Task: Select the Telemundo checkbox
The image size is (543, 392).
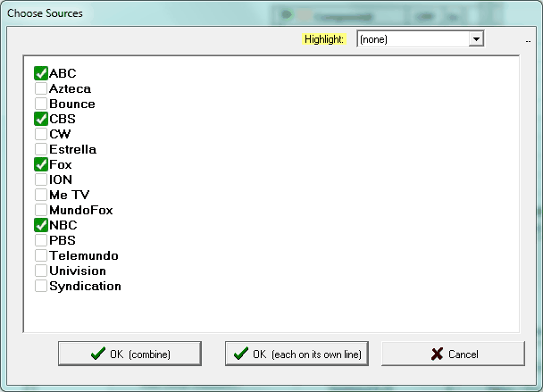Action: [41, 255]
